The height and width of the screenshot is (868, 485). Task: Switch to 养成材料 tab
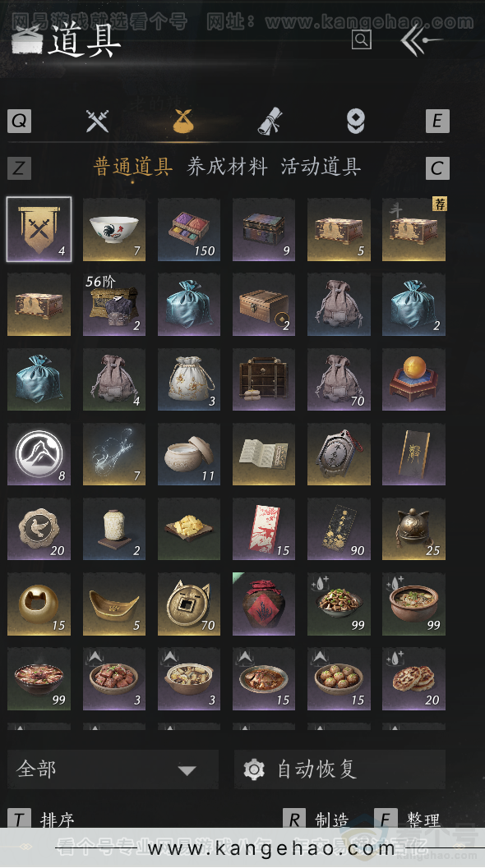[x=227, y=167]
